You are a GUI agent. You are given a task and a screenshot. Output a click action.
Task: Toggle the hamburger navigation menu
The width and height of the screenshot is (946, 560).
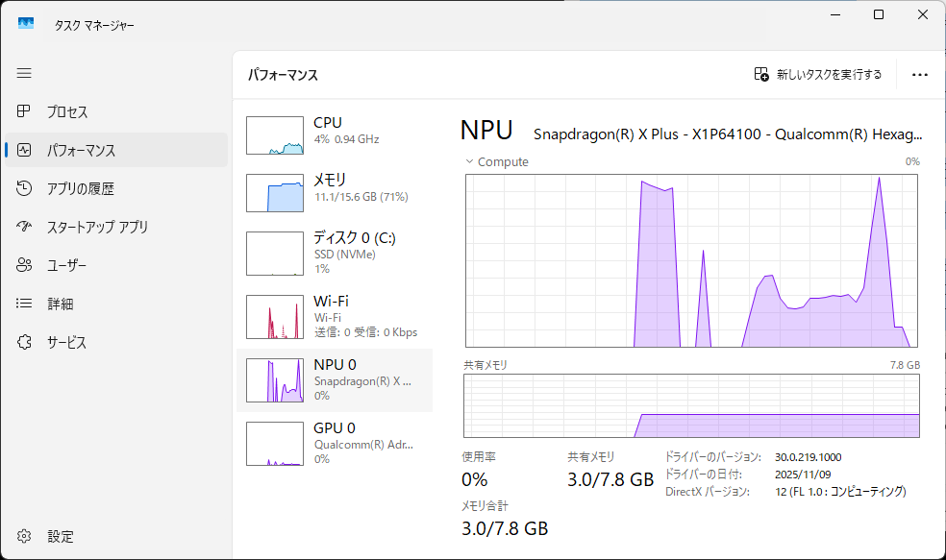pyautogui.click(x=24, y=73)
